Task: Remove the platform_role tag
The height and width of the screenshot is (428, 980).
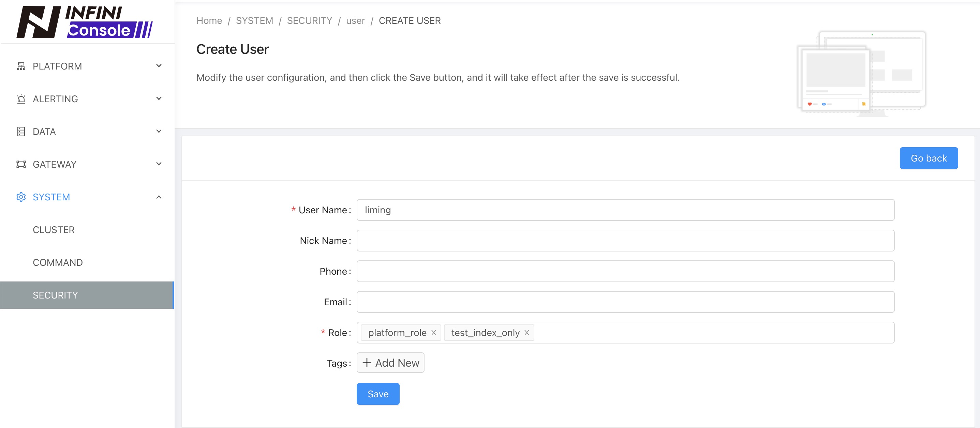Action: tap(433, 333)
